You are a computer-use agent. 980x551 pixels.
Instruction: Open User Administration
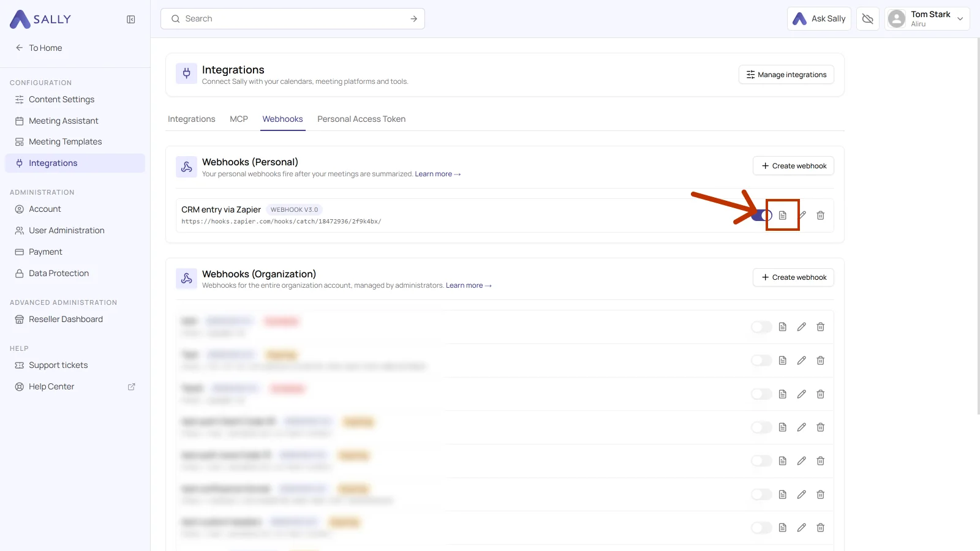coord(75,231)
